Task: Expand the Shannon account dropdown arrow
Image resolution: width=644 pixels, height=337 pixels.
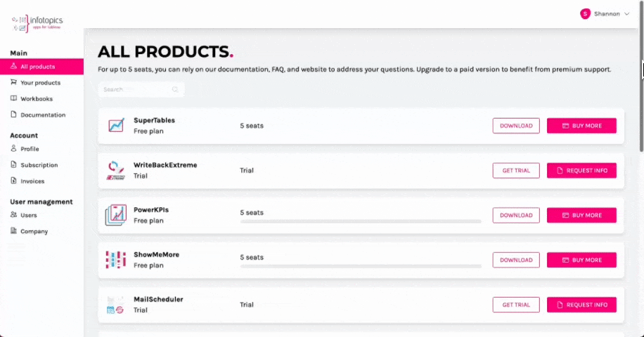Action: point(626,14)
